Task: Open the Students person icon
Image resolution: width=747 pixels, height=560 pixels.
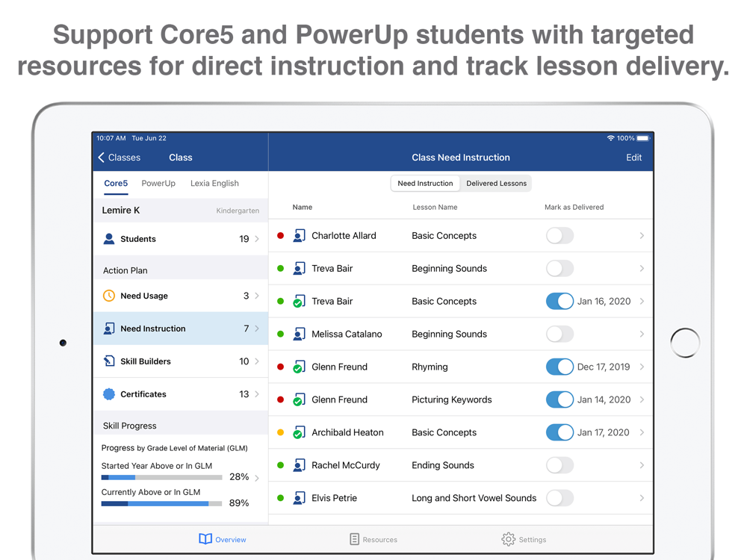Action: click(109, 239)
